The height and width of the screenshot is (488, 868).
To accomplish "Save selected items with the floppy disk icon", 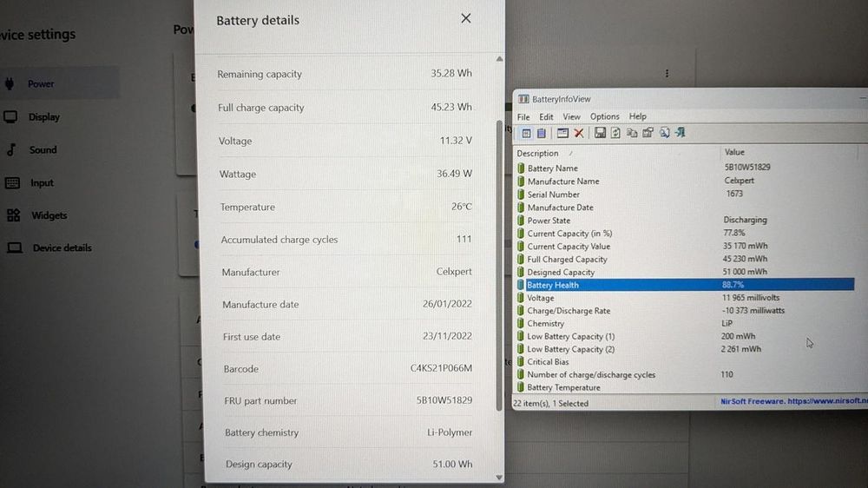I will coord(600,133).
